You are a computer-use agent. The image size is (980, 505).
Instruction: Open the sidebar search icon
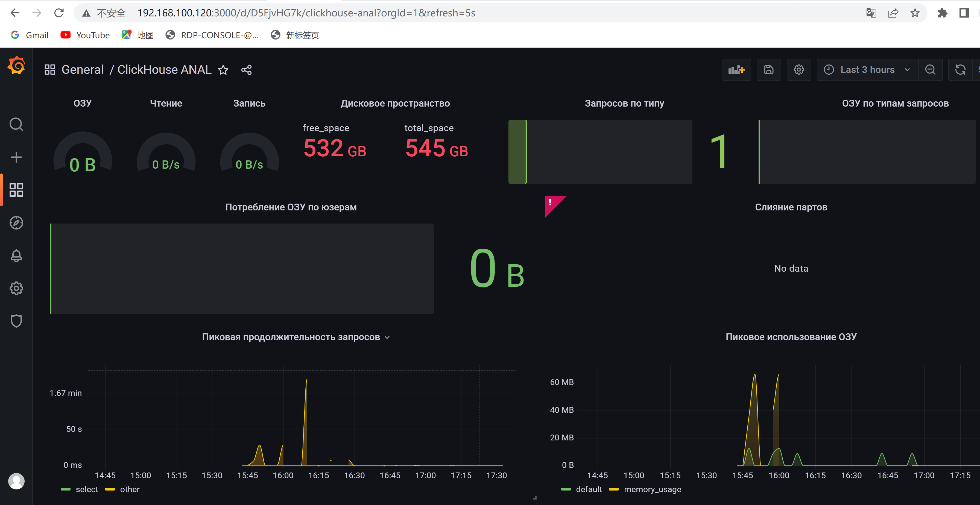pos(16,124)
